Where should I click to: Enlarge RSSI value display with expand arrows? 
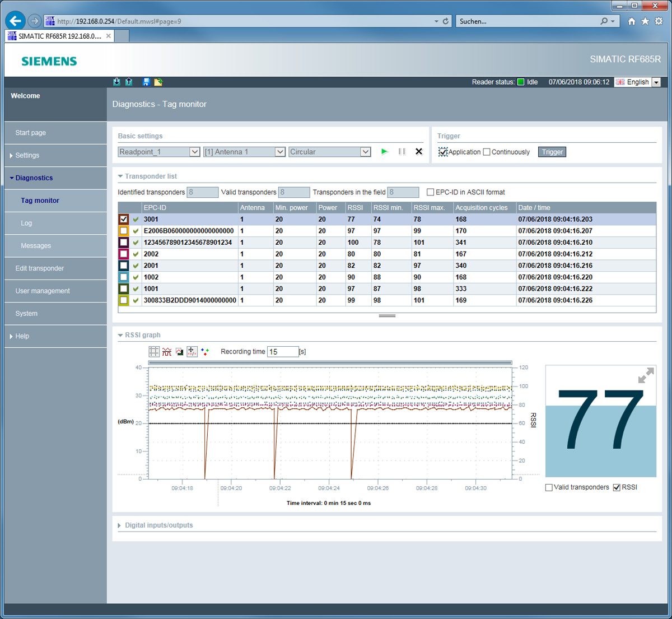pos(646,375)
